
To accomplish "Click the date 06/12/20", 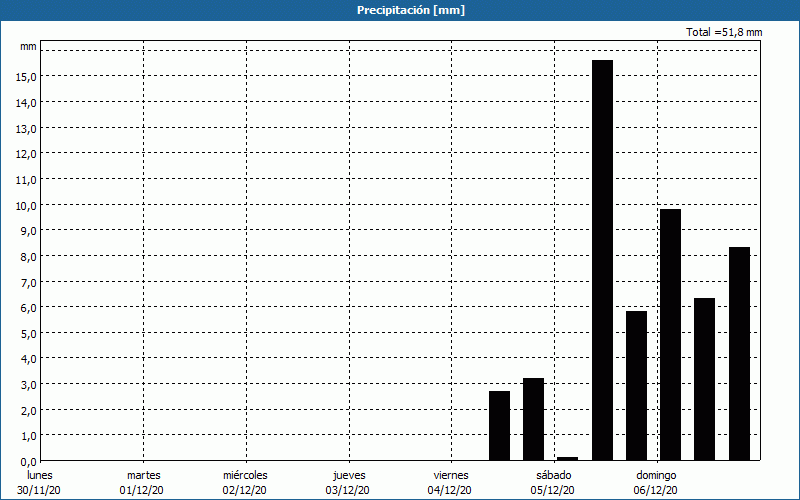I will pyautogui.click(x=656, y=490).
